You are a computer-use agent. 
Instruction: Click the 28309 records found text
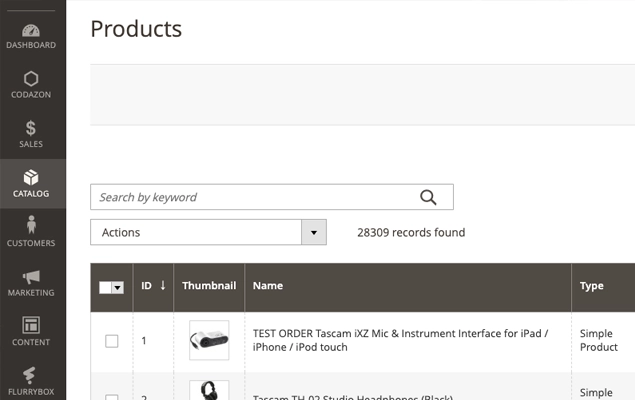(x=411, y=232)
